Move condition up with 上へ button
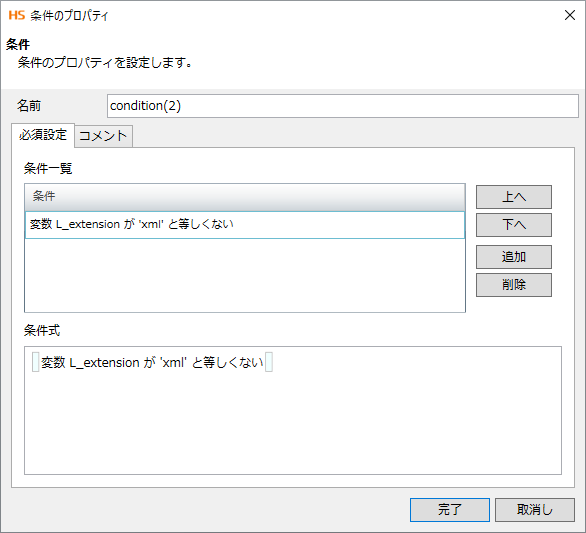Viewport: 586px width, 533px height. point(513,197)
